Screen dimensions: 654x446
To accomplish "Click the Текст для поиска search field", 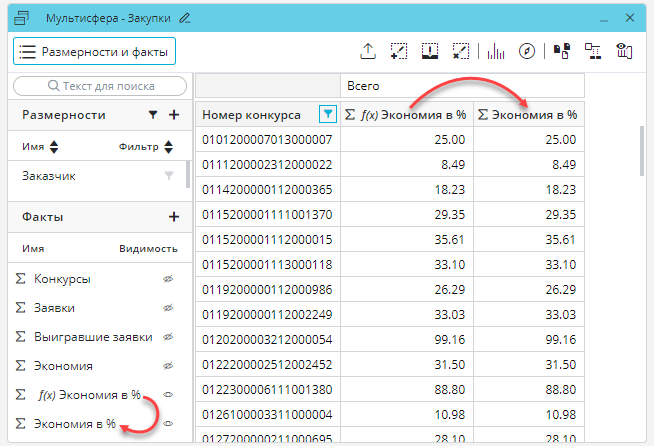I will point(101,86).
